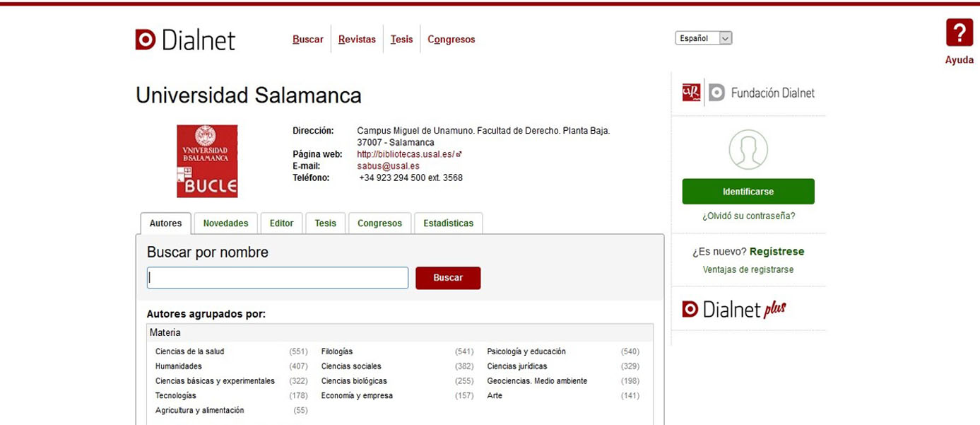Screen dimensions: 980x425
Task: Visit the bibliotecas.usal.es web link
Action: (409, 154)
